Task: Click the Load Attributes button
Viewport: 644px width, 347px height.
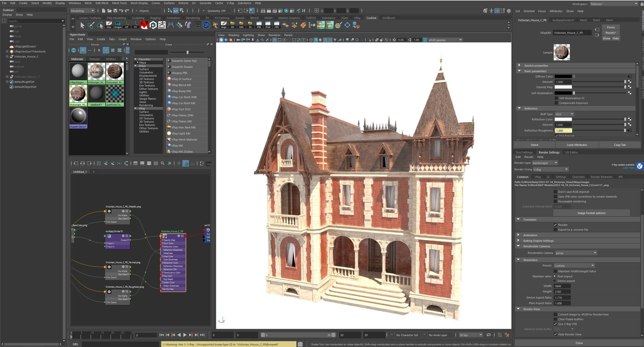Action: click(577, 145)
